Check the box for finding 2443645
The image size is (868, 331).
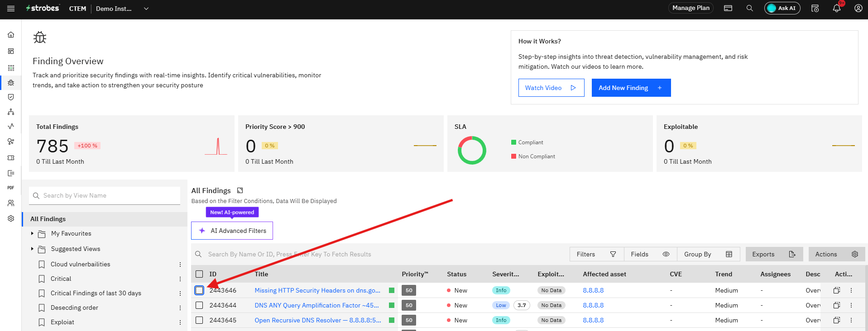(x=199, y=320)
